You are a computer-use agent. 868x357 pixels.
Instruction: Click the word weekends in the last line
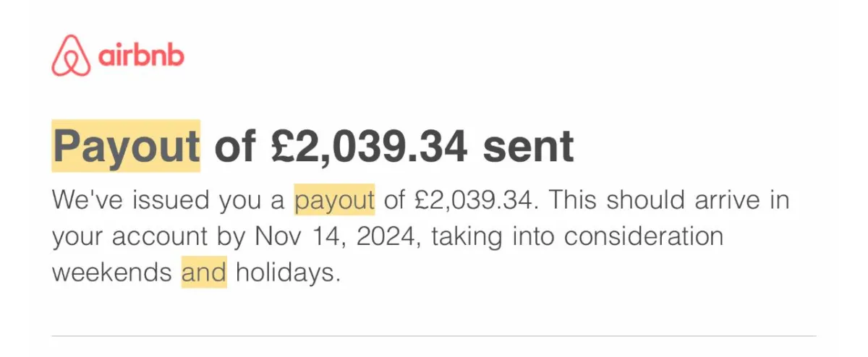click(x=113, y=274)
